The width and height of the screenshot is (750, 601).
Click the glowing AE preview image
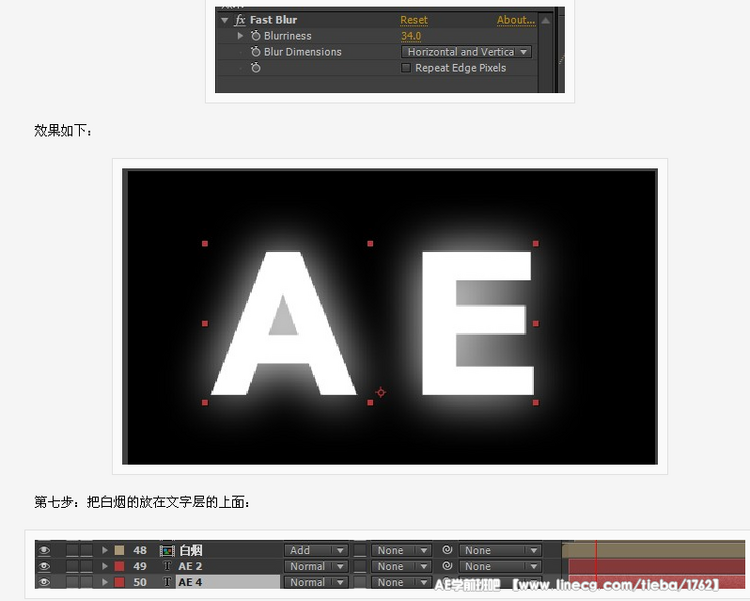pyautogui.click(x=390, y=317)
